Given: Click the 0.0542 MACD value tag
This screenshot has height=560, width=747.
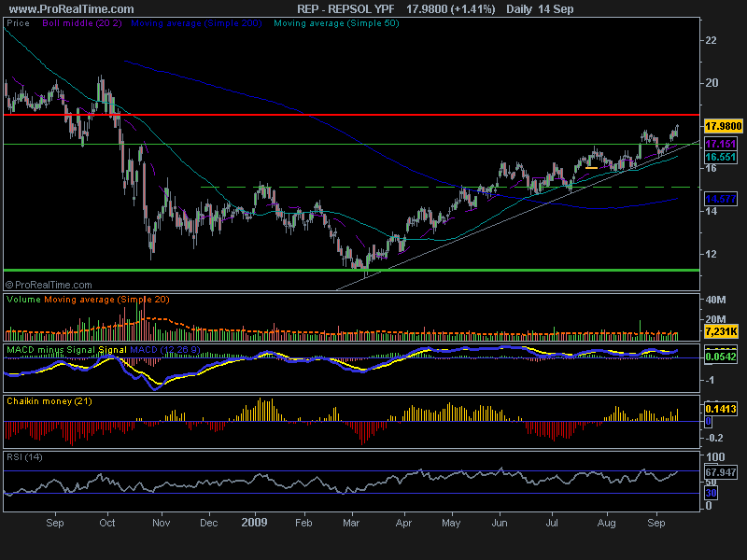Looking at the screenshot, I should 721,357.
